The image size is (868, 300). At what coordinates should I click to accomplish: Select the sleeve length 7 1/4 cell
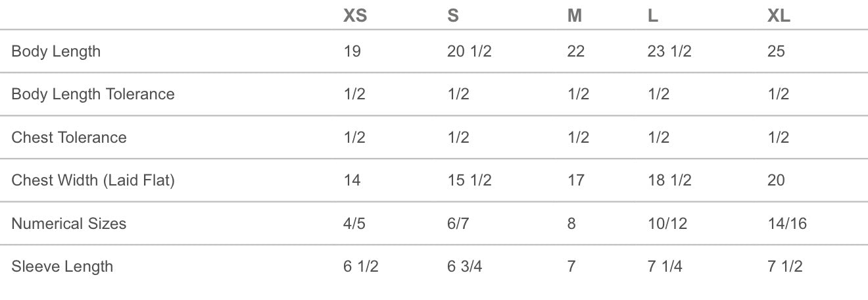point(665,266)
